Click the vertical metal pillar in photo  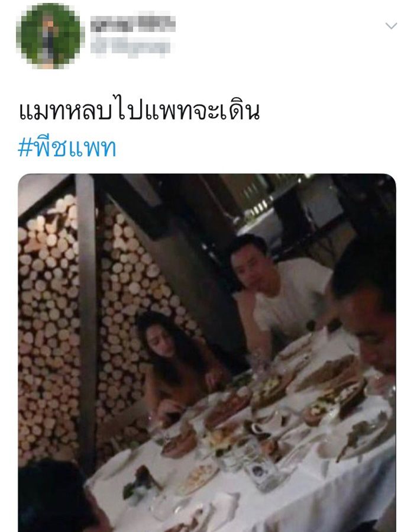click(x=86, y=323)
